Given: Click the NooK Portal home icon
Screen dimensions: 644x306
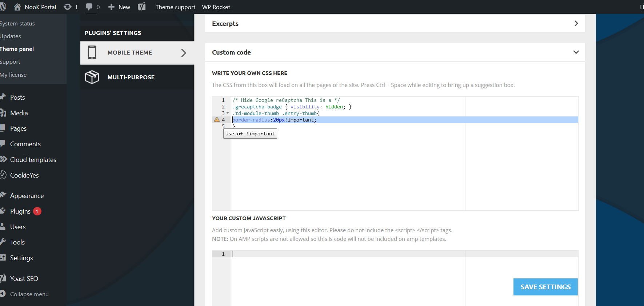Looking at the screenshot, I should 17,7.
